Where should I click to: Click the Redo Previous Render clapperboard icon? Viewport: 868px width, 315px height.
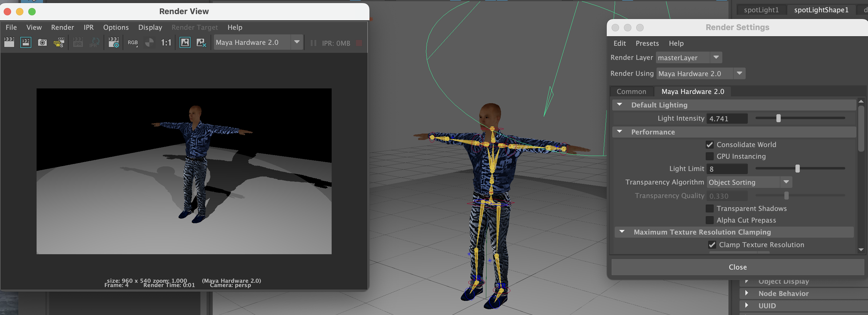coord(9,42)
